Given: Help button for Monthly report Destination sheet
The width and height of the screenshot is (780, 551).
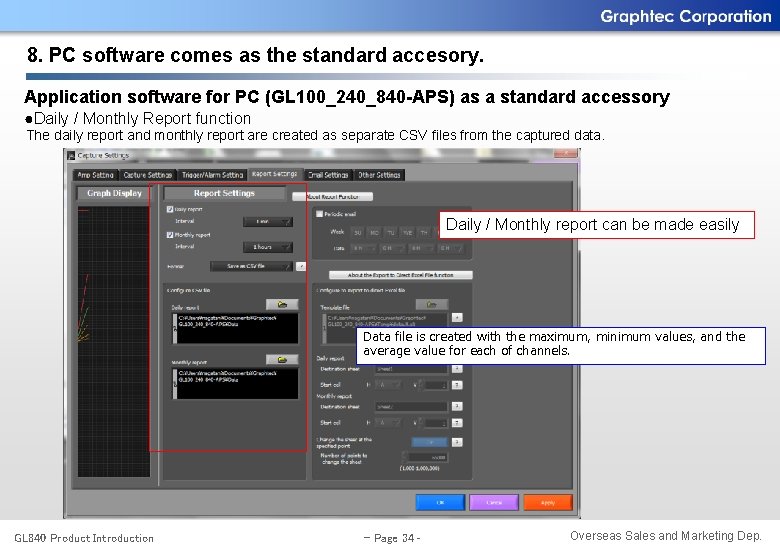Looking at the screenshot, I should tap(457, 406).
